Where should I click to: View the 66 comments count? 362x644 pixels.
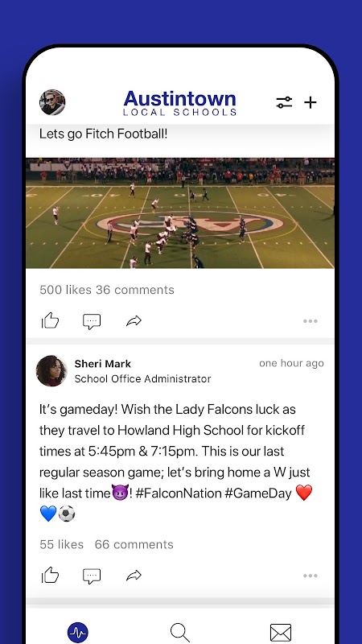tap(134, 545)
